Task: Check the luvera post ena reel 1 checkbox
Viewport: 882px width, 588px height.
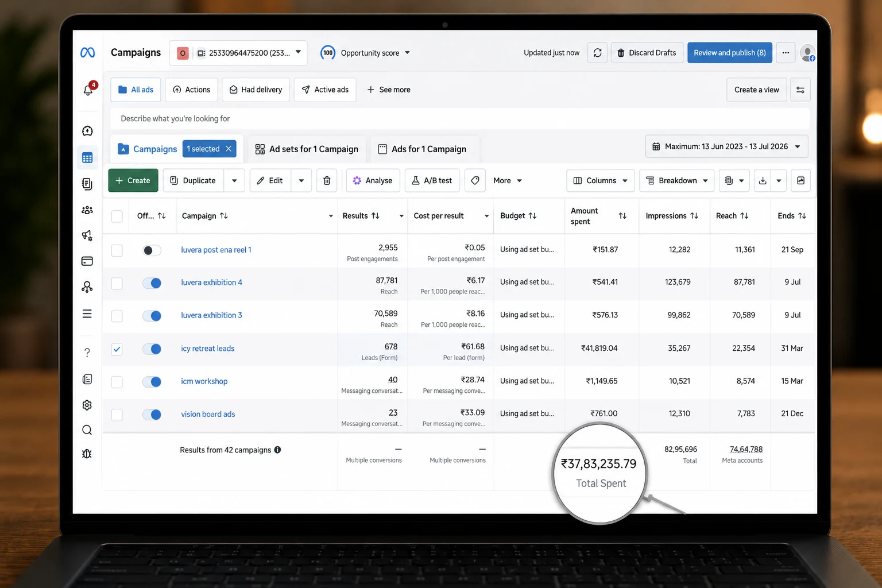Action: [x=117, y=250]
